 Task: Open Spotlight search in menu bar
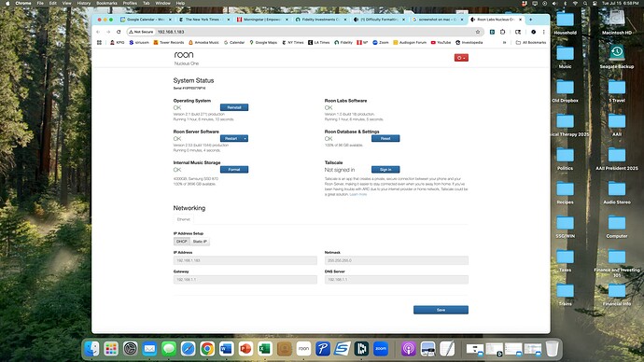(x=585, y=3)
